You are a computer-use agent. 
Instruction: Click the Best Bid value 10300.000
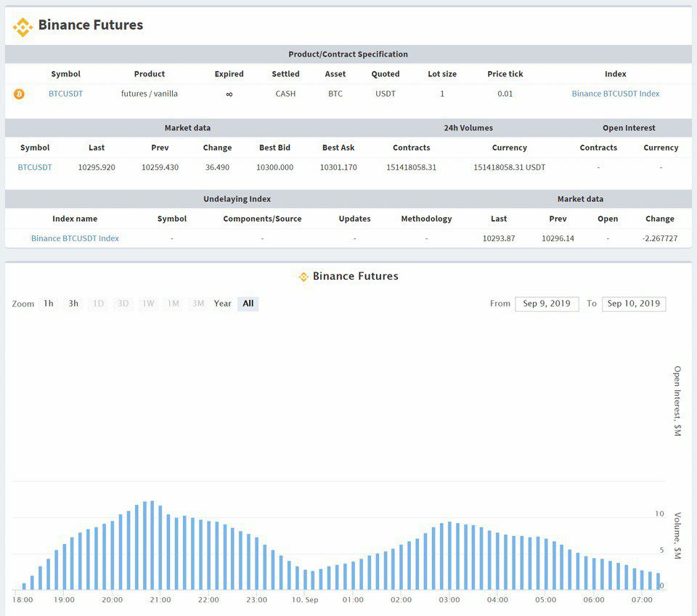point(274,167)
